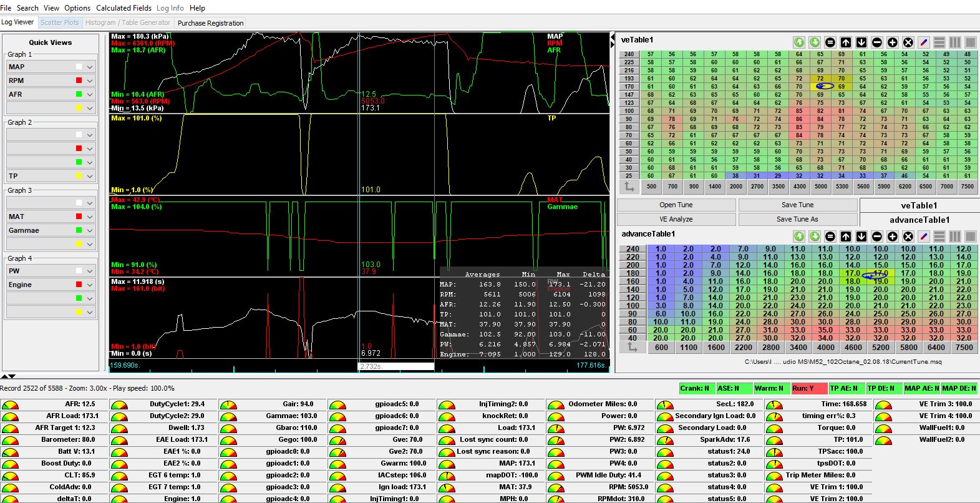This screenshot has width=980, height=503.
Task: Select the advanceTable1 tab beside Save Tune As
Action: (919, 220)
